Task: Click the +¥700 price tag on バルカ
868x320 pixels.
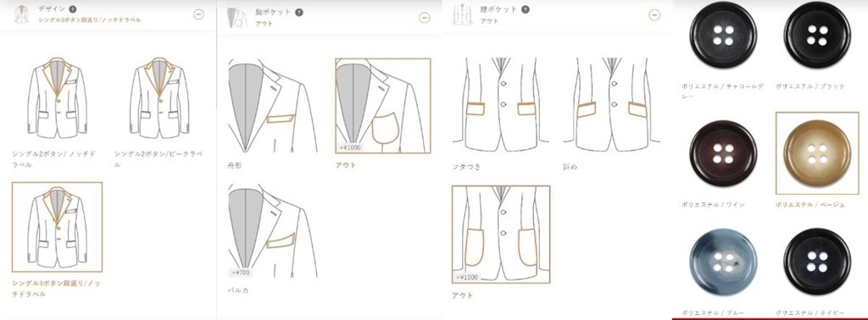Action: click(240, 272)
